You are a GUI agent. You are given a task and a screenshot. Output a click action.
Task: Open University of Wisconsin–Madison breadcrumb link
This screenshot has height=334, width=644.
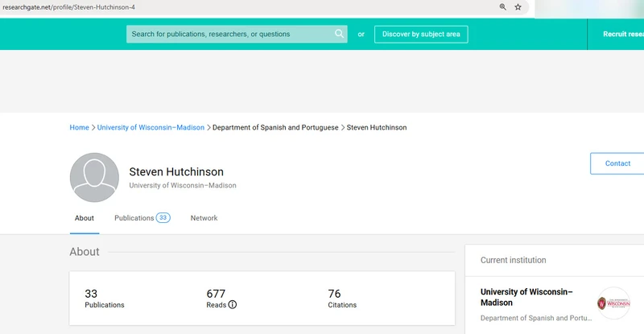(151, 127)
